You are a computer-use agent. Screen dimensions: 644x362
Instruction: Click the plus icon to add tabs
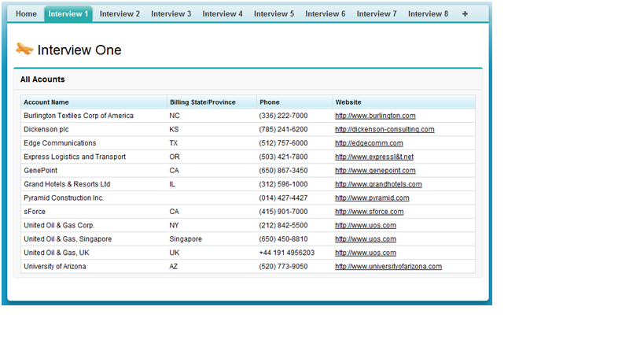(x=465, y=14)
